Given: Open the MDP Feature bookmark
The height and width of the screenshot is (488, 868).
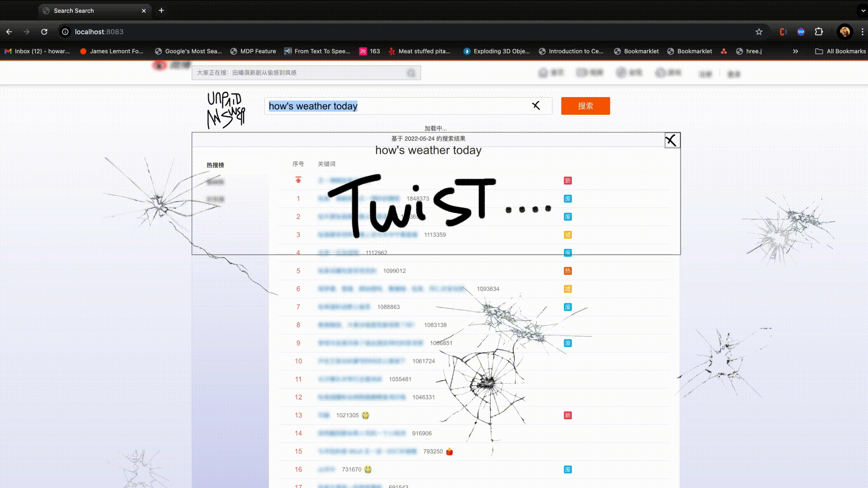Looking at the screenshot, I should tap(253, 51).
